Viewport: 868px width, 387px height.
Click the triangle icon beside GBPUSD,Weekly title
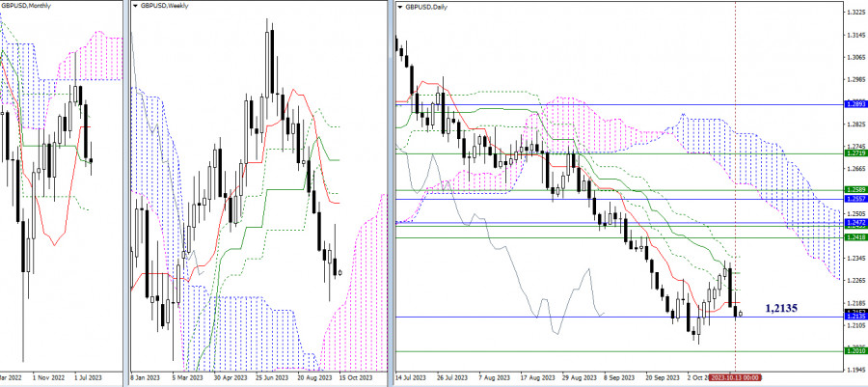click(x=136, y=6)
